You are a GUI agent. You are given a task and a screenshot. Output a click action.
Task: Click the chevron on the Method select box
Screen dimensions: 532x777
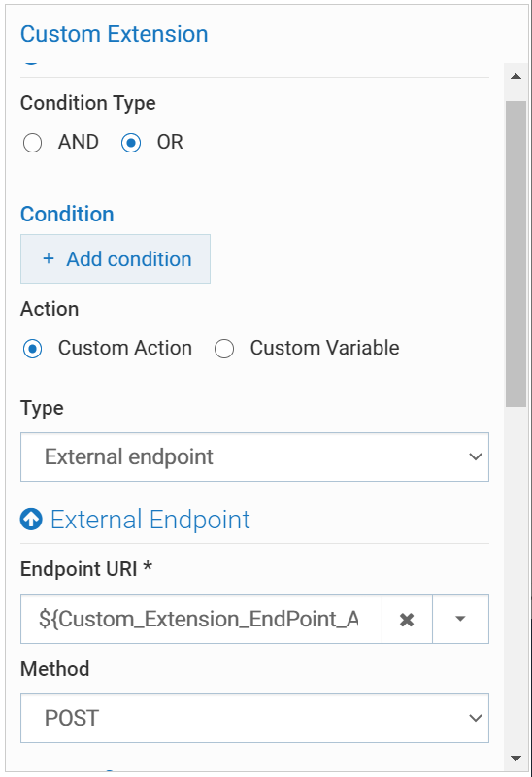[x=476, y=718]
